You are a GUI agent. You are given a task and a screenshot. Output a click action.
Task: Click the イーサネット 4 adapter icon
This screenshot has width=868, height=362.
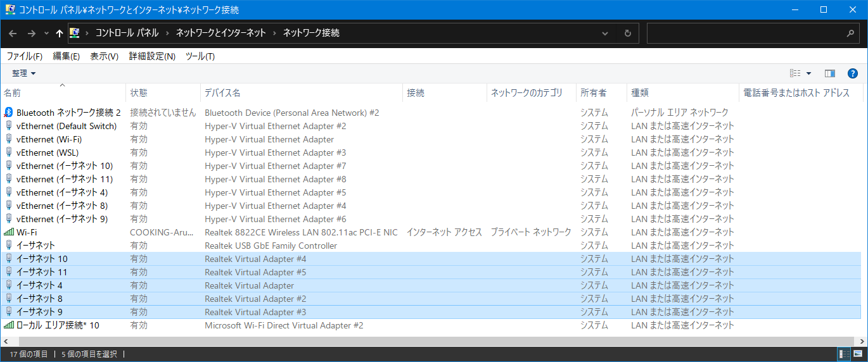(x=8, y=285)
